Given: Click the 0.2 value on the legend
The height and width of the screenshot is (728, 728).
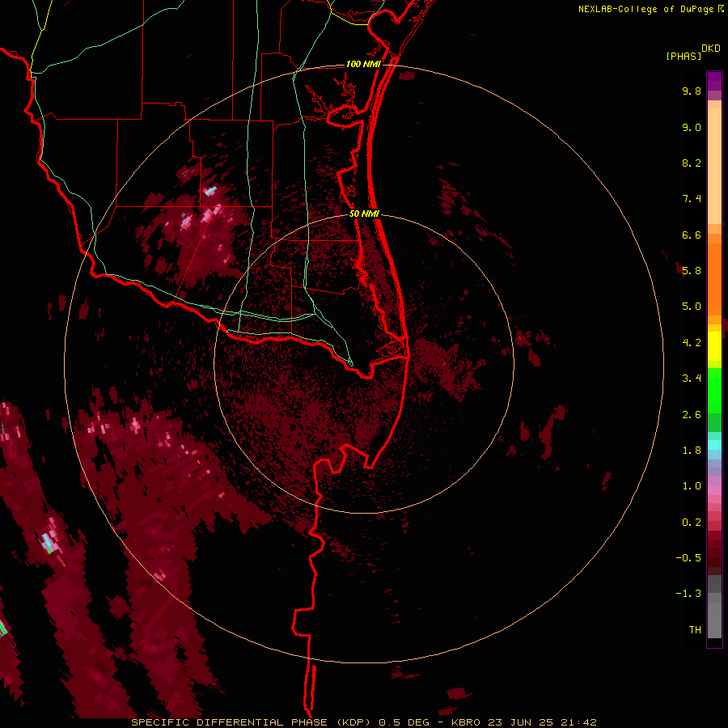Looking at the screenshot, I should [x=692, y=523].
